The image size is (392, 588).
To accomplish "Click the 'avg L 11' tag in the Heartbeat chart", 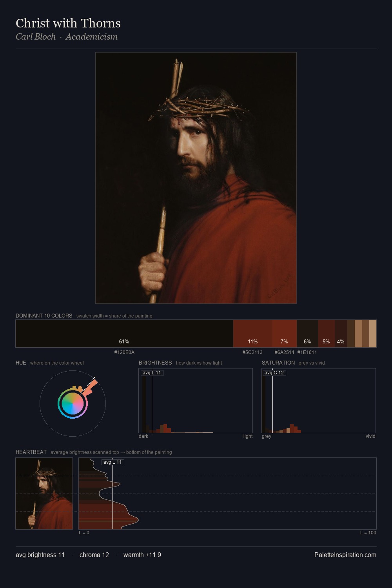I will tap(113, 462).
